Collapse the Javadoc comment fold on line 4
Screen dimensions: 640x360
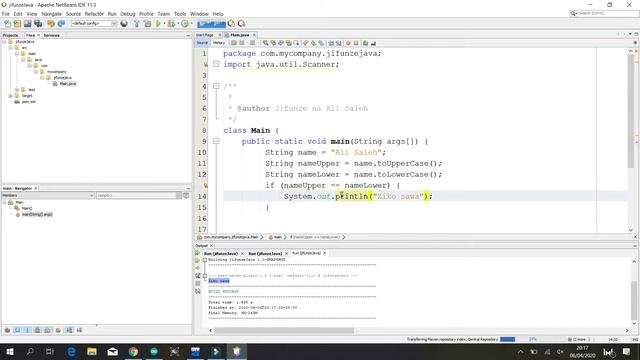(216, 86)
